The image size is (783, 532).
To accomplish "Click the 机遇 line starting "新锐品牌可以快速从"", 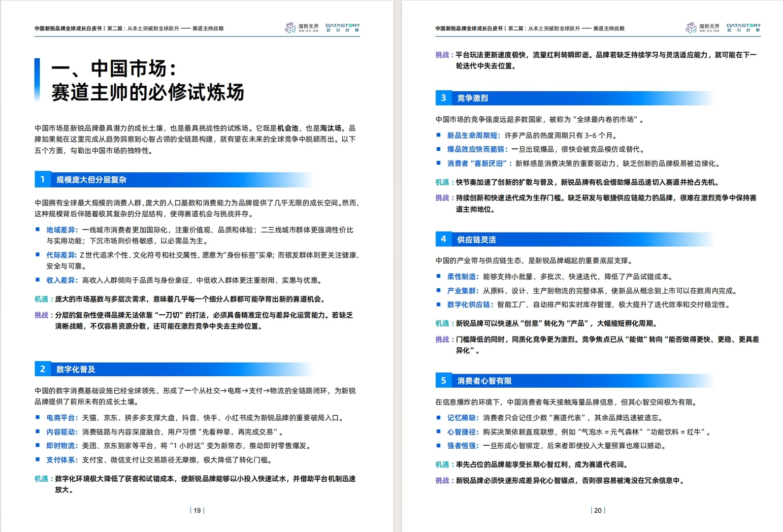I will (x=547, y=324).
